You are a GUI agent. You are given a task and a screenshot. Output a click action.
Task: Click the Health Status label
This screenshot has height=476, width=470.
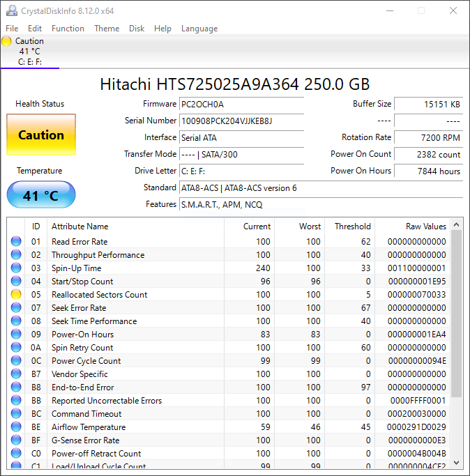point(40,104)
